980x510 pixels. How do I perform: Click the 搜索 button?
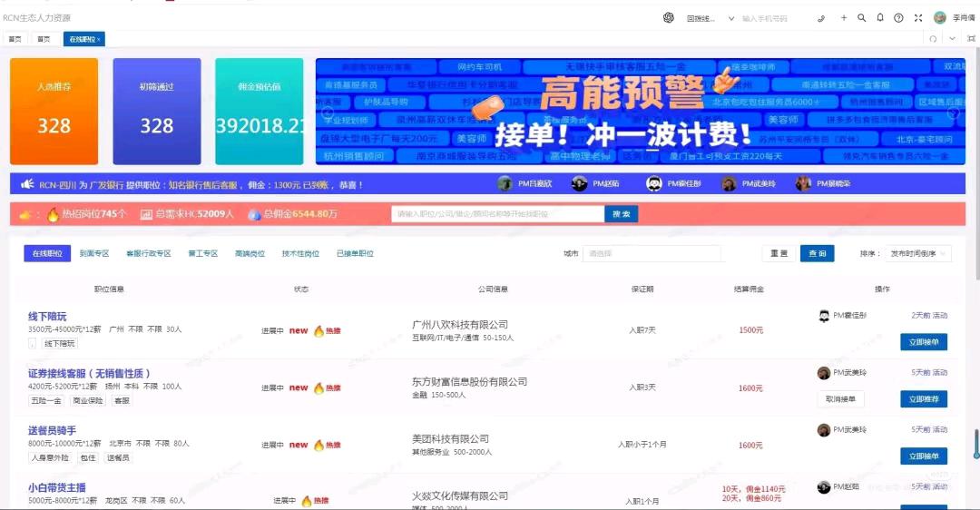622,214
